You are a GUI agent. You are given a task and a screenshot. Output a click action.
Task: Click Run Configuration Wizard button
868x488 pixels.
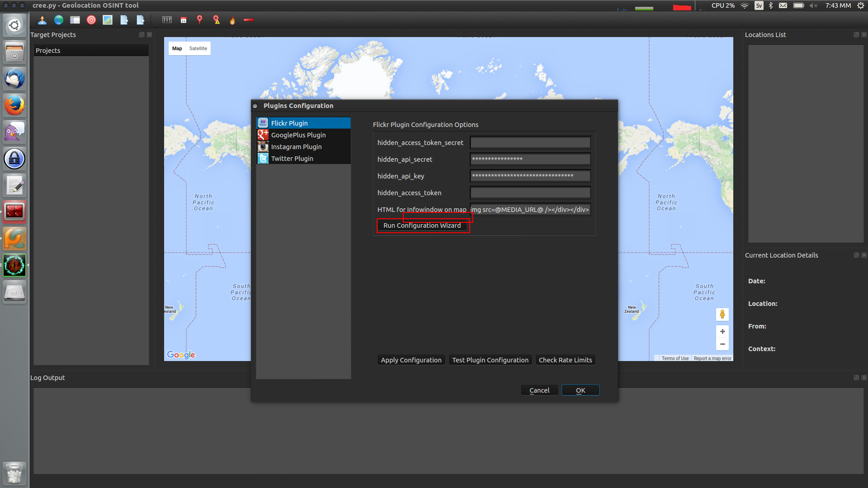click(422, 225)
